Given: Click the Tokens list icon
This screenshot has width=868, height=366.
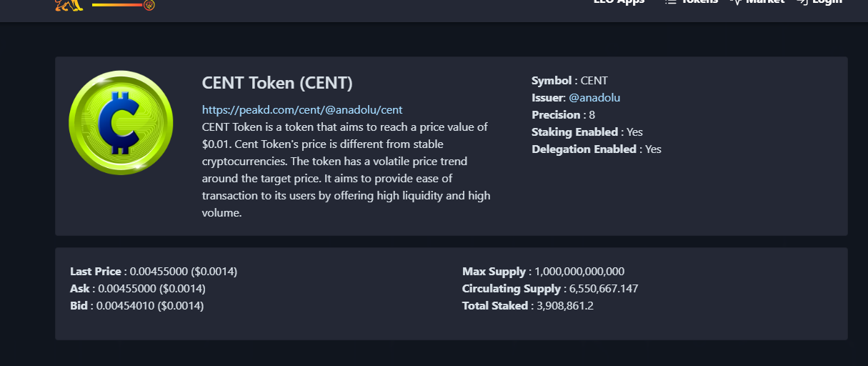Looking at the screenshot, I should (x=670, y=2).
